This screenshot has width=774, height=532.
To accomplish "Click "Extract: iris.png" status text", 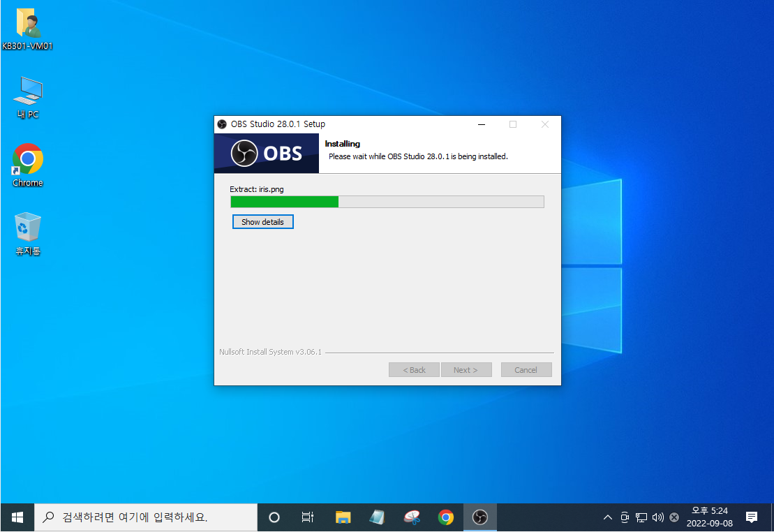I will point(257,189).
